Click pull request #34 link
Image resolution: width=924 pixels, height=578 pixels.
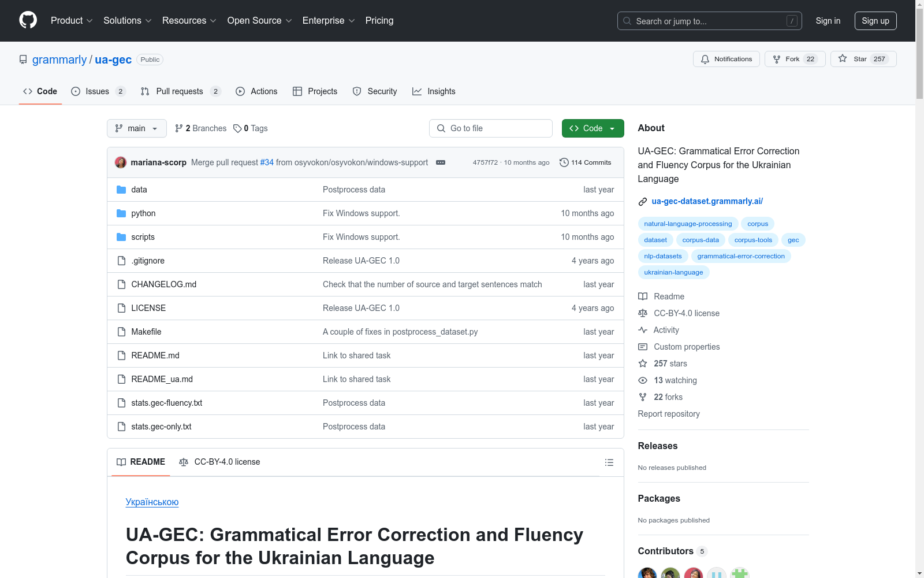coord(267,162)
